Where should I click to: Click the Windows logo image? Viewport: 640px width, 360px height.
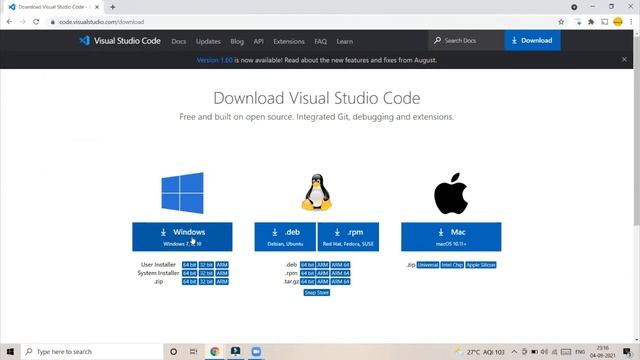coord(182,193)
